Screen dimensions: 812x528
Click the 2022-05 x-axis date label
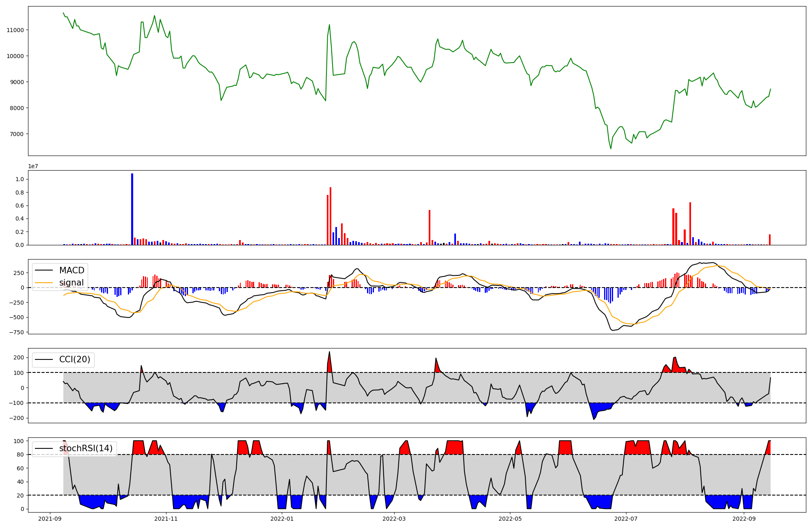click(x=510, y=519)
